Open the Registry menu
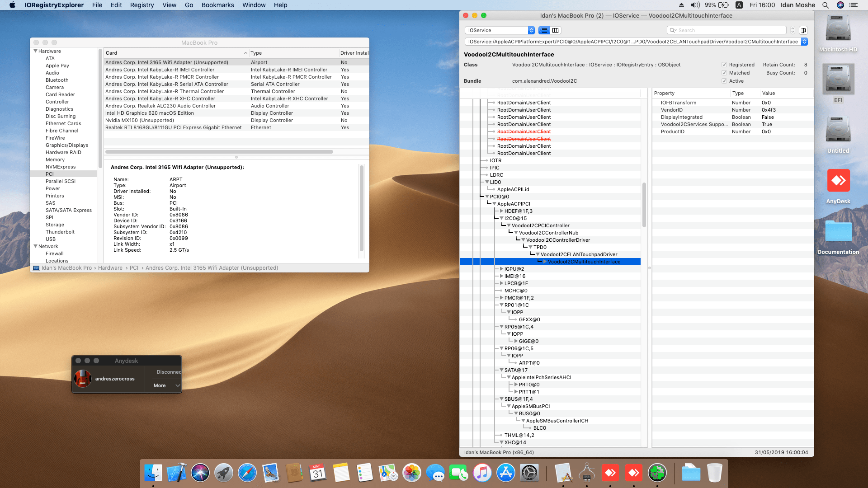Image resolution: width=868 pixels, height=488 pixels. [x=142, y=5]
